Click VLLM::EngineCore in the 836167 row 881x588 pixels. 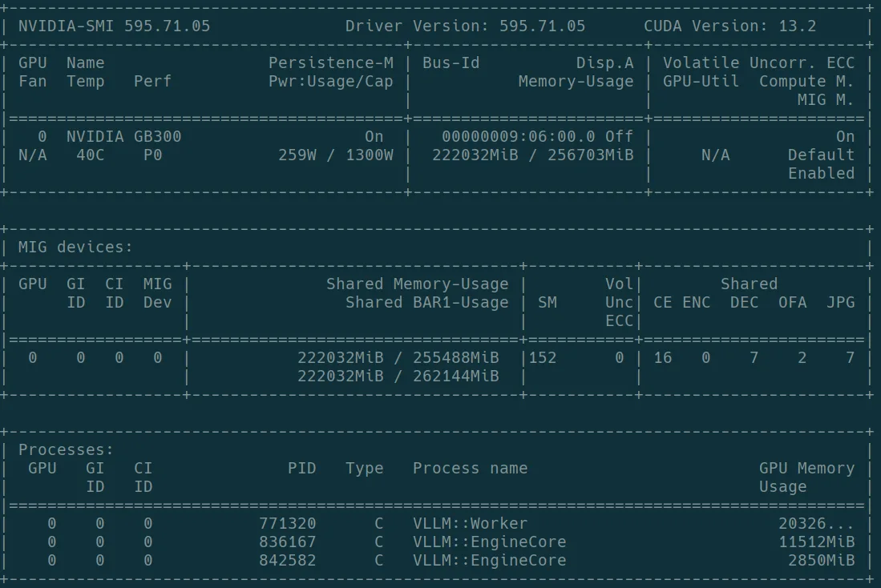489,542
